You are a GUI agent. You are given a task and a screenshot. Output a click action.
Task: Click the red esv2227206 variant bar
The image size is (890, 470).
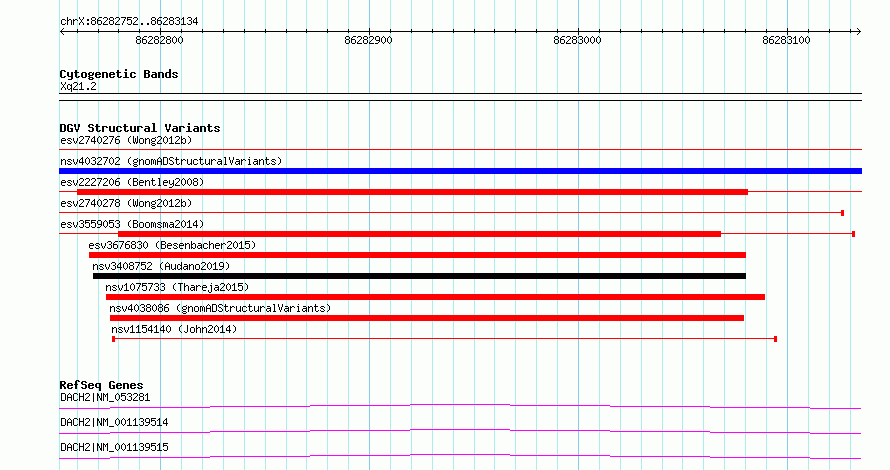pos(412,192)
